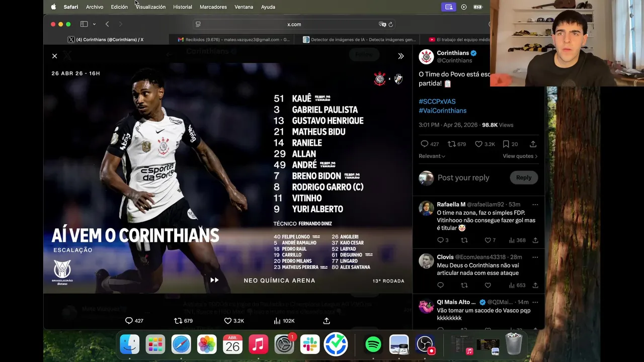Screen dimensions: 644x362
Task: Open the Archivo menu
Action: click(x=94, y=7)
